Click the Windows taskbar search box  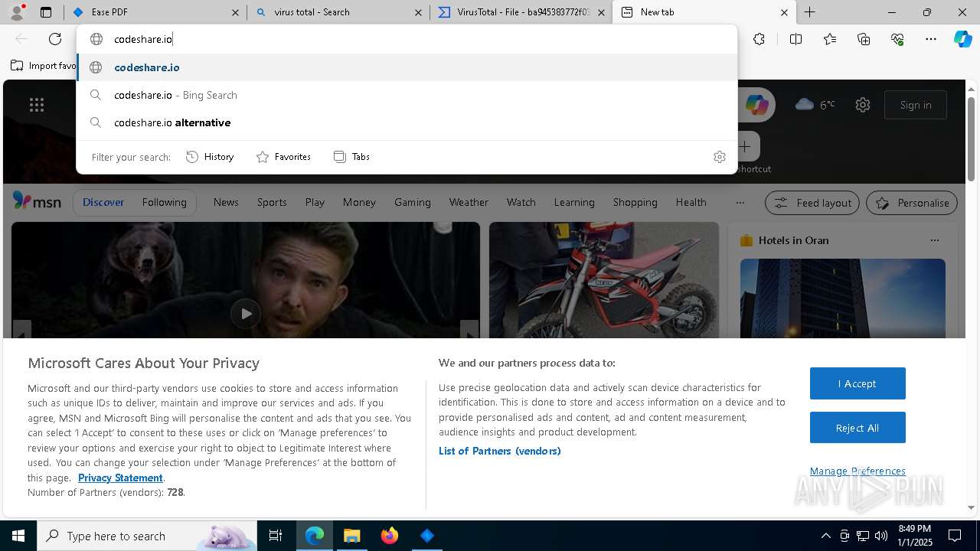point(147,536)
